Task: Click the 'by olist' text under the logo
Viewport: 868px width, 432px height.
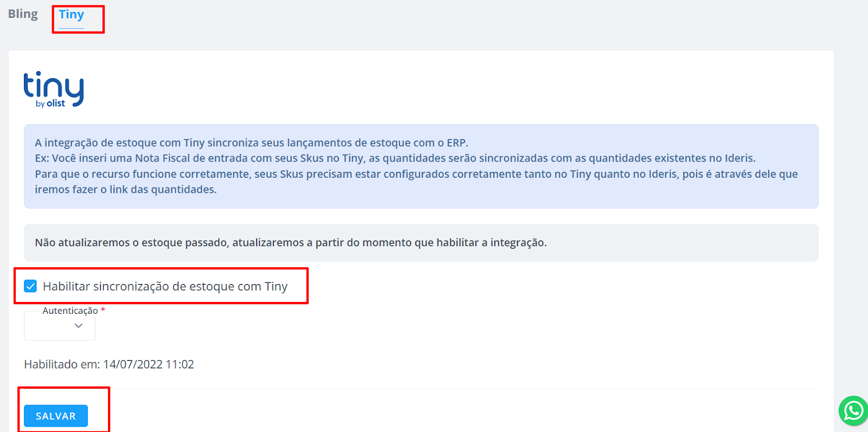Action: (50, 104)
